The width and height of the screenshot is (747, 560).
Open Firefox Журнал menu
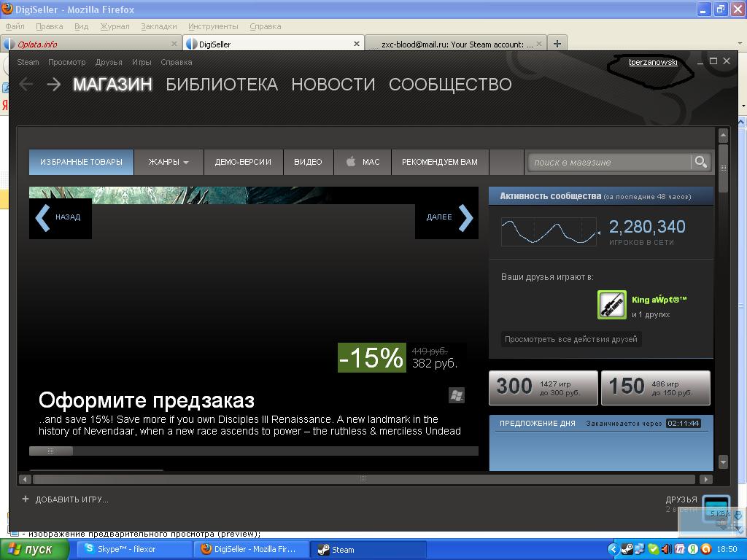pyautogui.click(x=115, y=26)
